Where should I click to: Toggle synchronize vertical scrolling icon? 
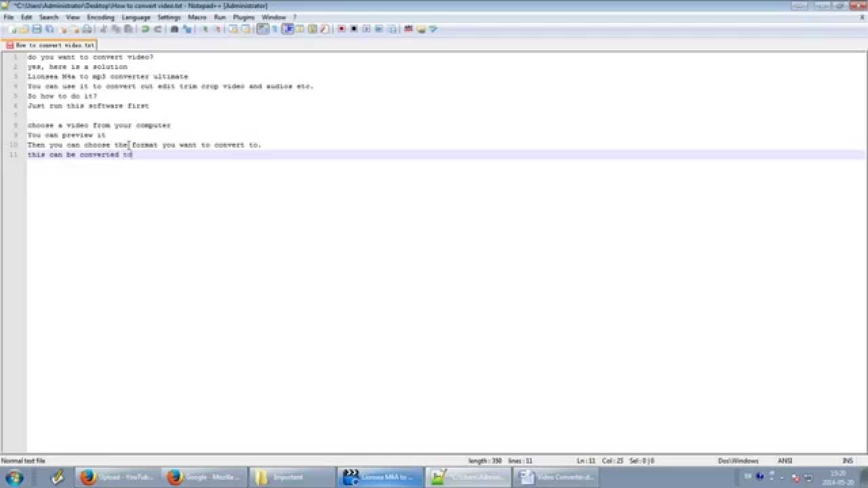pyautogui.click(x=233, y=29)
